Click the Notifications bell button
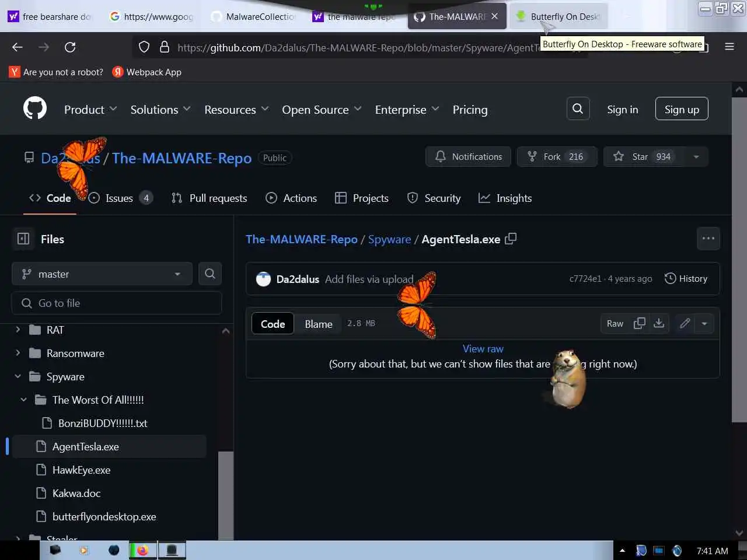747x560 pixels. (x=468, y=156)
